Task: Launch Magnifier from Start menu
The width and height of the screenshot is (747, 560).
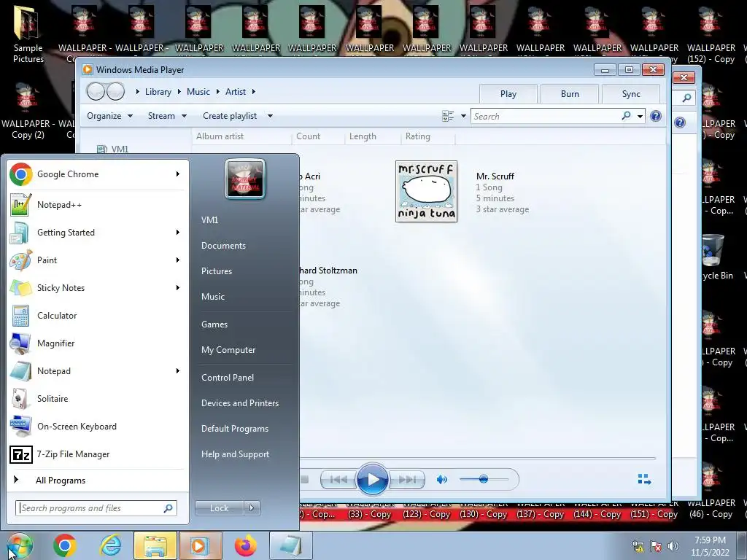Action: click(x=96, y=343)
